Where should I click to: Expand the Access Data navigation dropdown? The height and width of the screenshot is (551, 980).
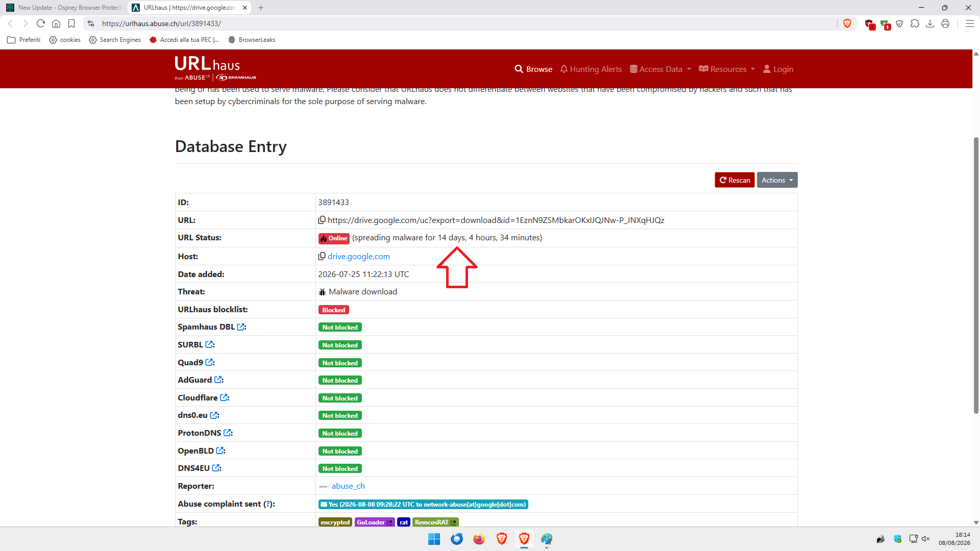(660, 69)
